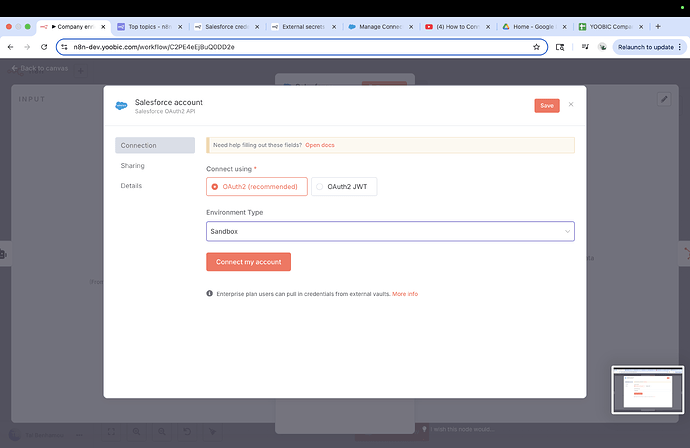Switch to YOOBIC Company tab
The height and width of the screenshot is (448, 690).
pyautogui.click(x=610, y=27)
